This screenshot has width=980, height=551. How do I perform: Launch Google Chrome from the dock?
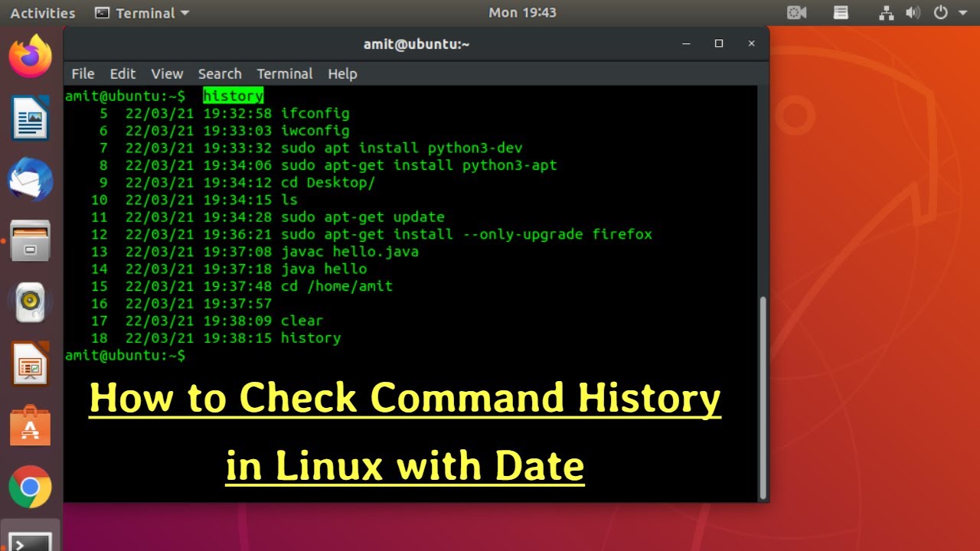click(31, 487)
